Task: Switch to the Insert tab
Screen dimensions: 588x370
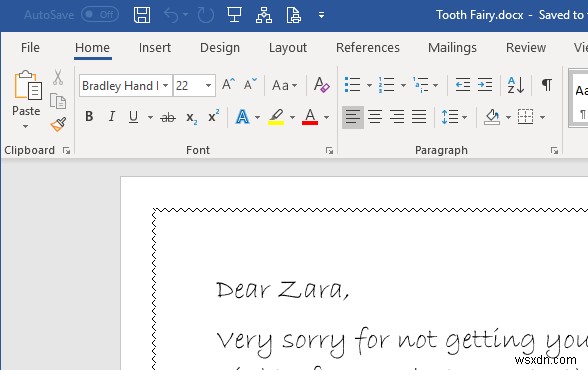Action: pos(154,48)
